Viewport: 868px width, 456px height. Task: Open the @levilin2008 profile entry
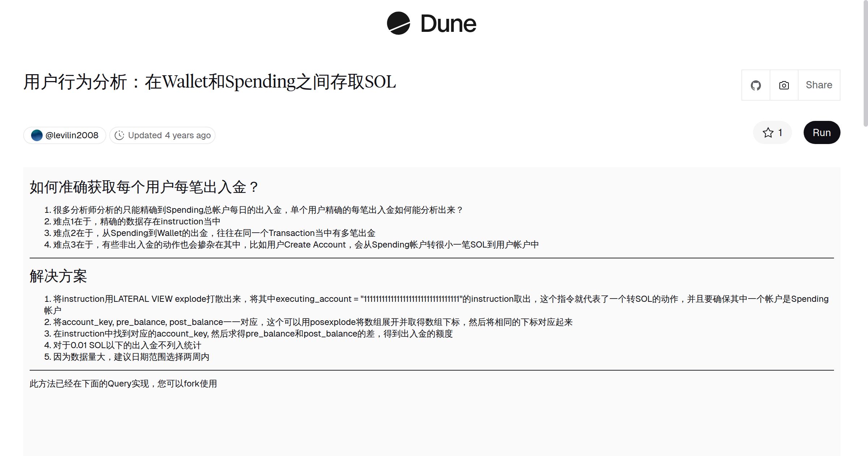pos(64,135)
